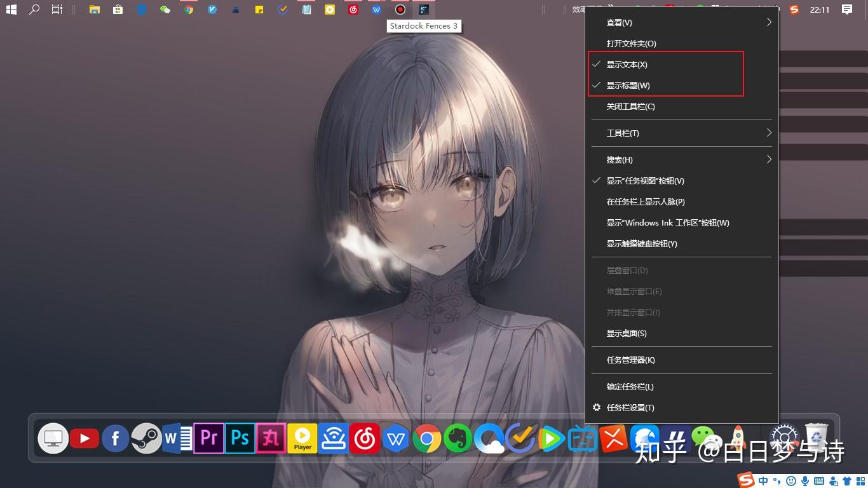
Task: Open Google Chrome from the dock
Action: (x=427, y=438)
